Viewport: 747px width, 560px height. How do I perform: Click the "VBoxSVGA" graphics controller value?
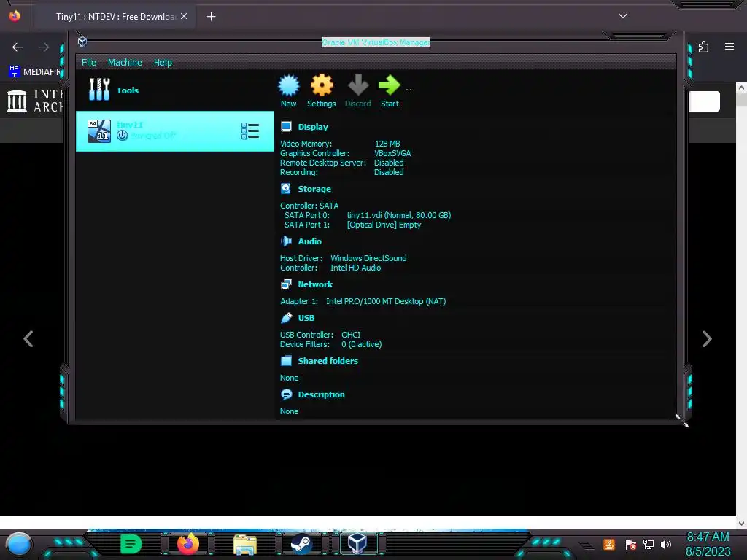392,153
